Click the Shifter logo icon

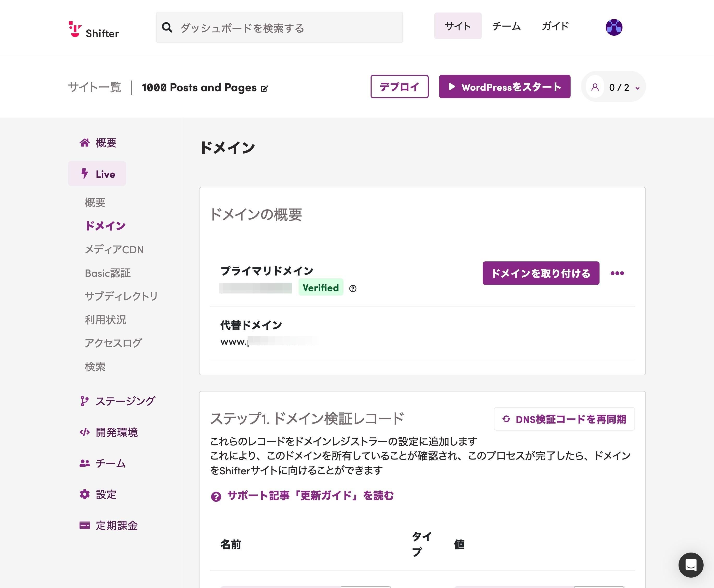coord(75,29)
